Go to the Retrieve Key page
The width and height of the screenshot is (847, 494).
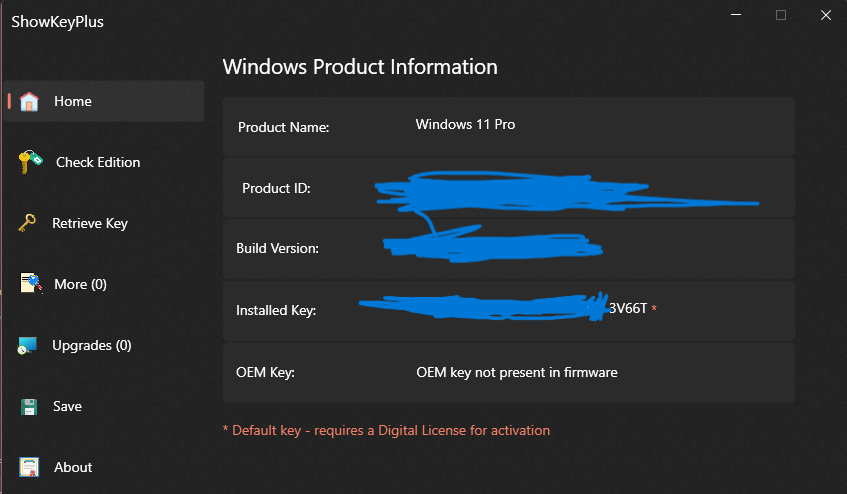point(90,224)
